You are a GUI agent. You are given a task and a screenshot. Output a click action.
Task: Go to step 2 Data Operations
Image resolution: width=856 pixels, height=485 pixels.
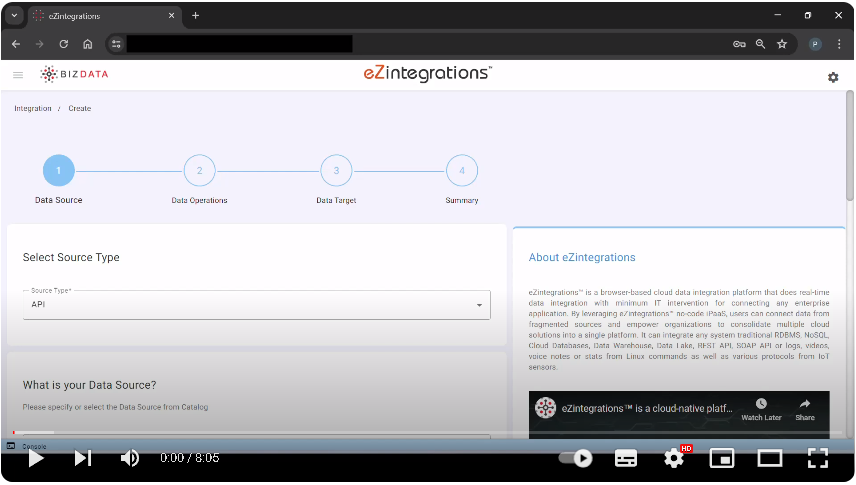[199, 171]
